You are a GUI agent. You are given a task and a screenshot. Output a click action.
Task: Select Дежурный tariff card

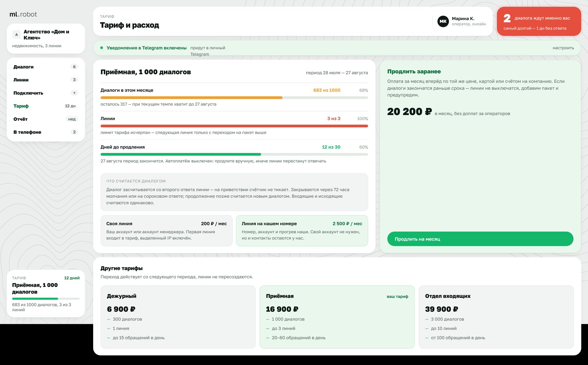178,317
